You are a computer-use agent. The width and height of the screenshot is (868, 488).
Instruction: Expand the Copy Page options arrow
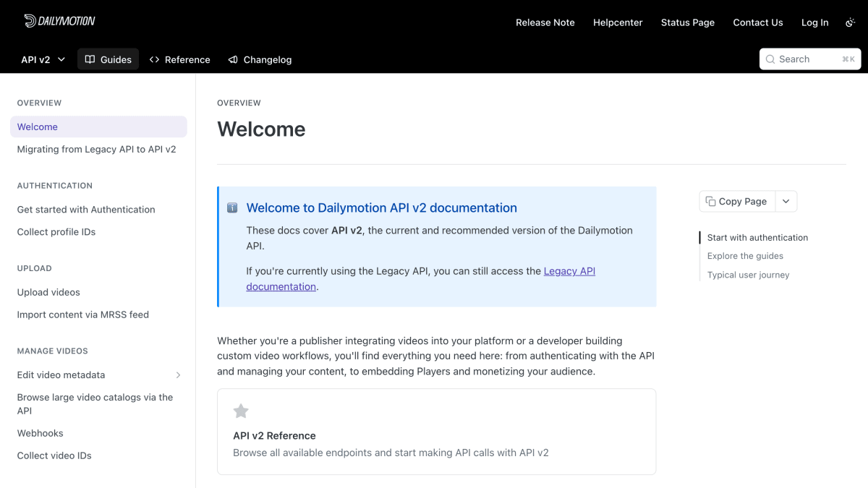[786, 202]
